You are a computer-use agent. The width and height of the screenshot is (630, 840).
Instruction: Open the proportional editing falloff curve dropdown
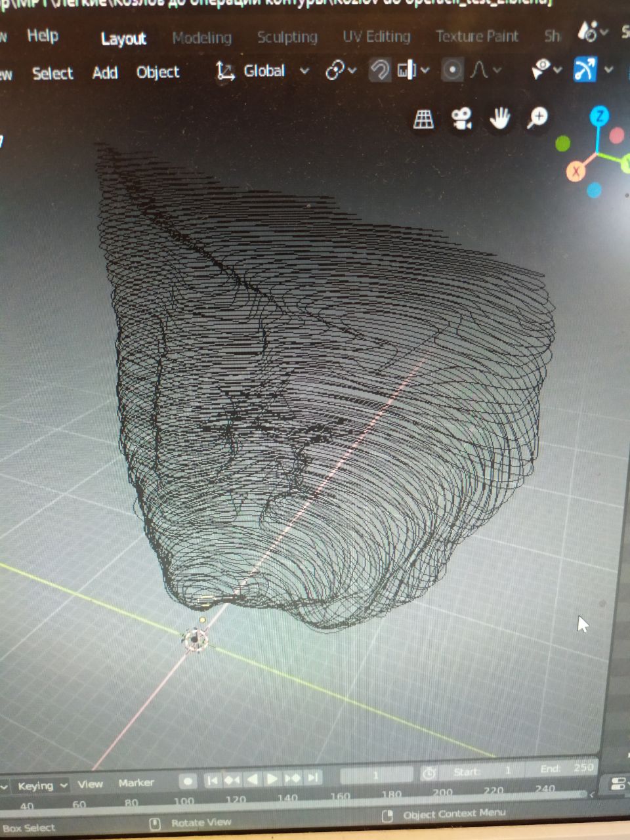click(x=486, y=70)
